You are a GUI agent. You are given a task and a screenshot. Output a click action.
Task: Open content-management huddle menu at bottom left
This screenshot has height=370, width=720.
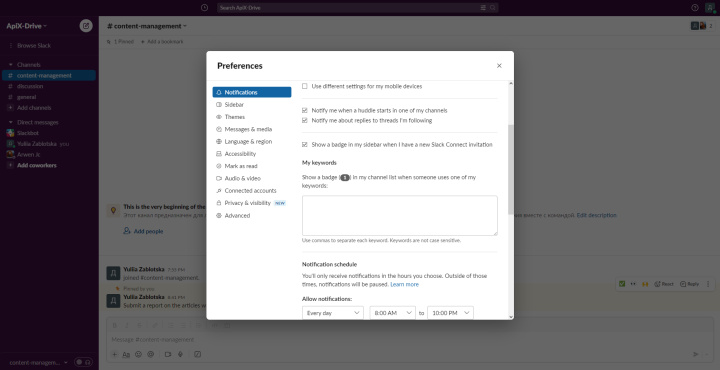click(39, 362)
